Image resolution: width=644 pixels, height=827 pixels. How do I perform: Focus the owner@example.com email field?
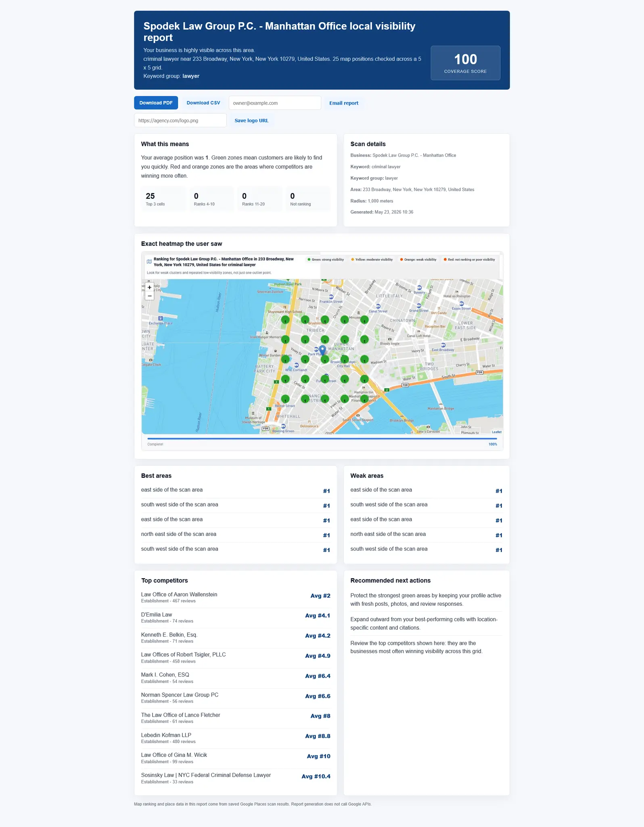point(275,103)
